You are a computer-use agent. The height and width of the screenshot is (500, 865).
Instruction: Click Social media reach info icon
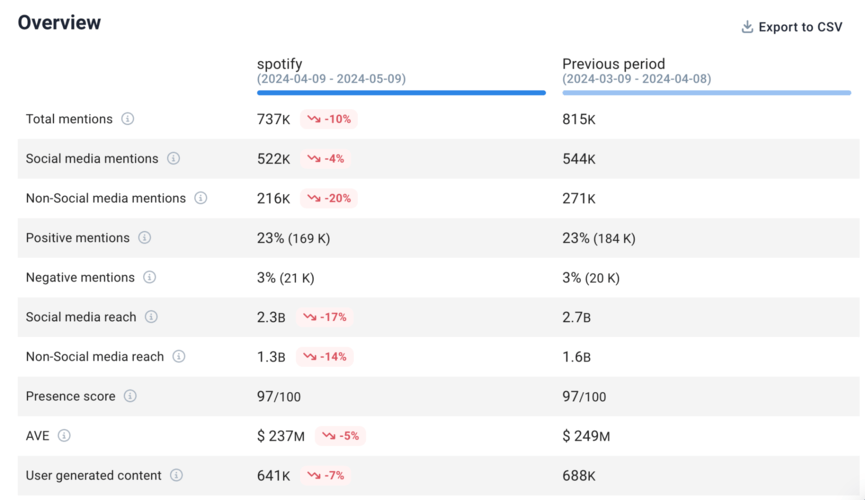click(x=151, y=317)
